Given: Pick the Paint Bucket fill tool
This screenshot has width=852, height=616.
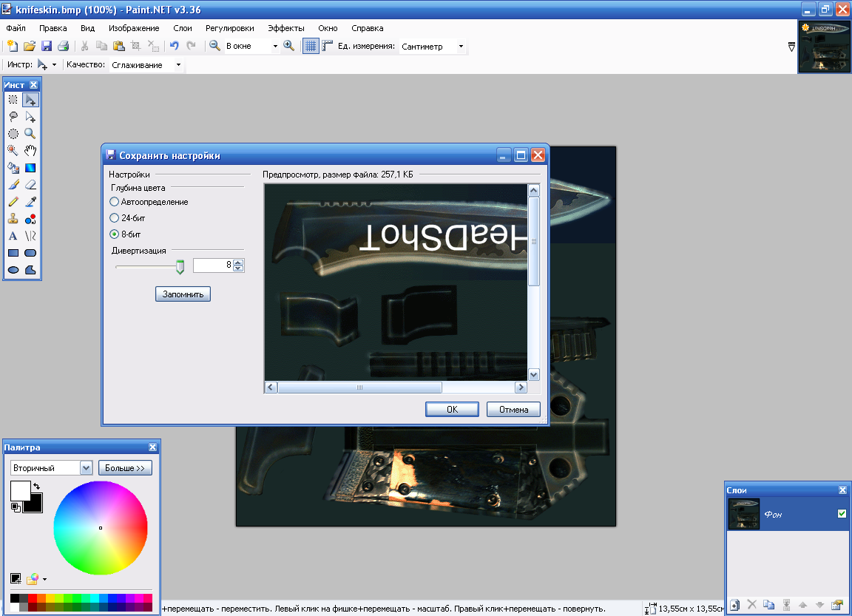Looking at the screenshot, I should [13, 167].
